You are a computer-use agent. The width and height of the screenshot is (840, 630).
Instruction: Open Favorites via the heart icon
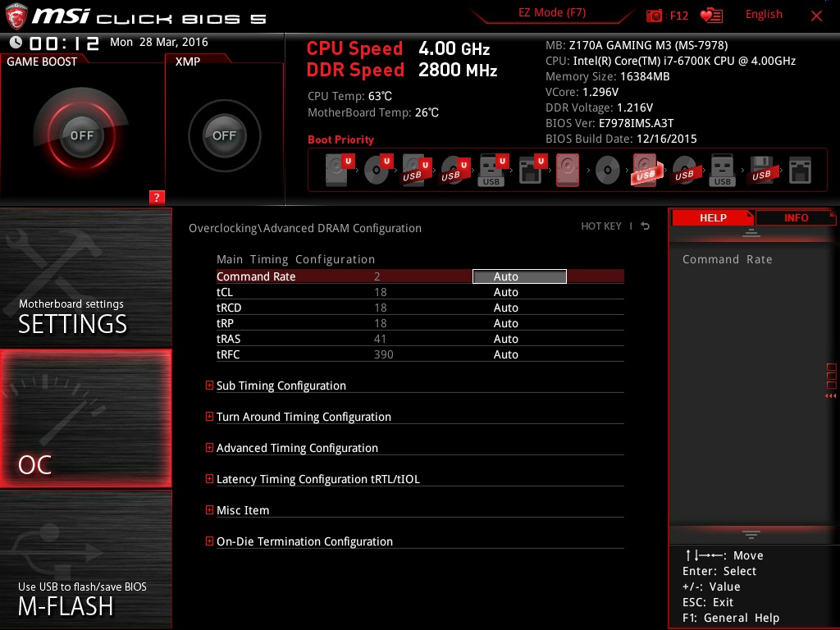click(x=710, y=14)
